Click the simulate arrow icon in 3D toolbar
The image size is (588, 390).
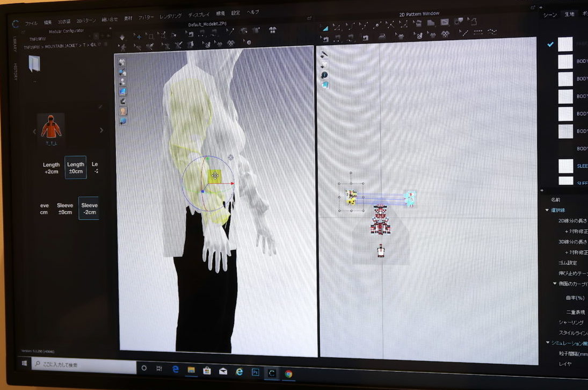click(x=122, y=38)
